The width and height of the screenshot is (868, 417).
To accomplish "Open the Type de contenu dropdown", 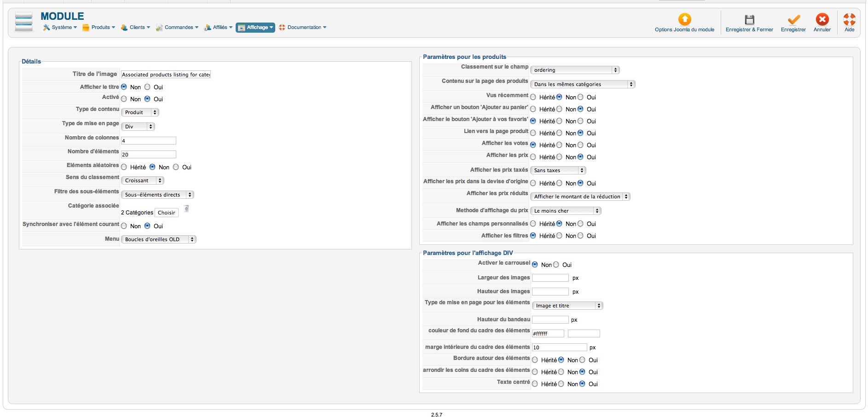I will click(140, 112).
